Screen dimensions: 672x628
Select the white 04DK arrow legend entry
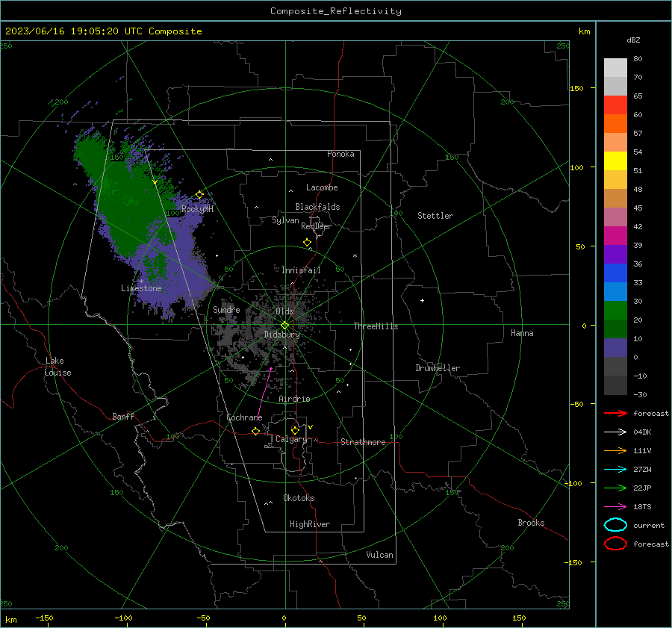coord(615,432)
